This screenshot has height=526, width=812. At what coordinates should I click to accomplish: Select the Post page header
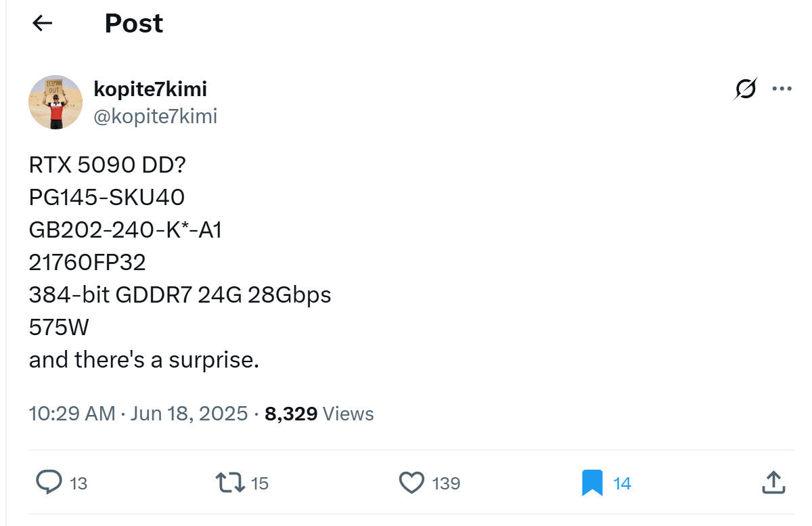(133, 23)
